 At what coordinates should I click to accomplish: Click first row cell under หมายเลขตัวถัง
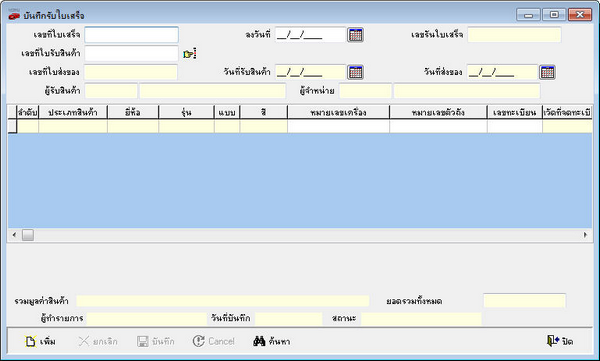pos(438,126)
